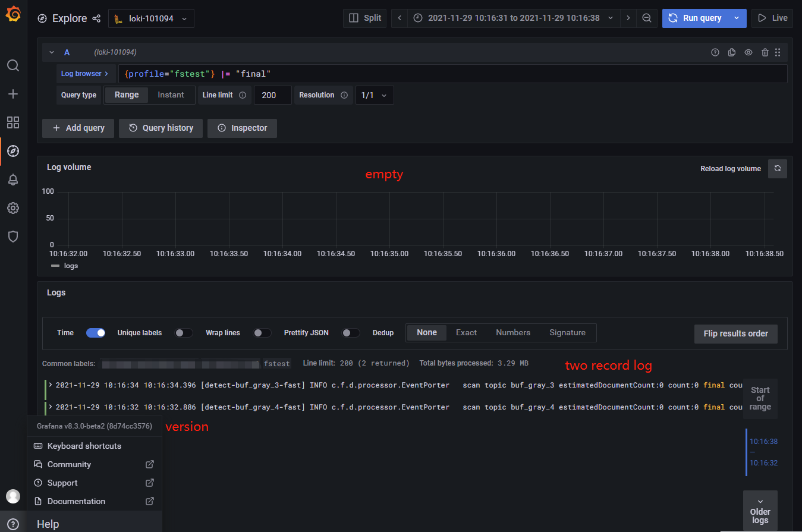Screen dimensions: 802x532
Task: Click the Add query button
Action: (78, 128)
